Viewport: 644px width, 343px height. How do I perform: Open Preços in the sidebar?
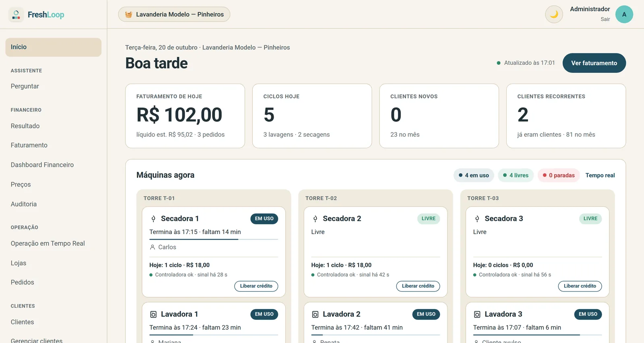click(21, 185)
